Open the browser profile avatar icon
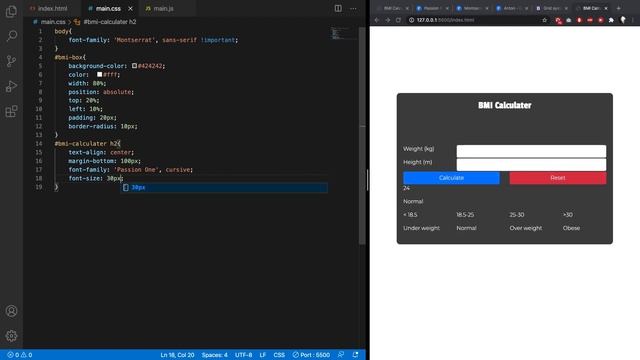 [623, 20]
